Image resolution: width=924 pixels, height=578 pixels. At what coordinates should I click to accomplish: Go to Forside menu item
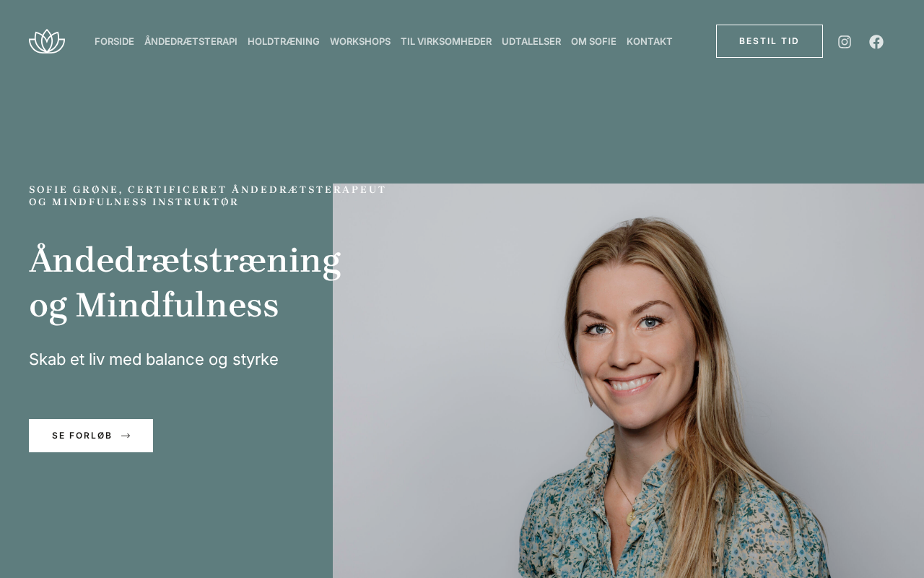(x=114, y=41)
